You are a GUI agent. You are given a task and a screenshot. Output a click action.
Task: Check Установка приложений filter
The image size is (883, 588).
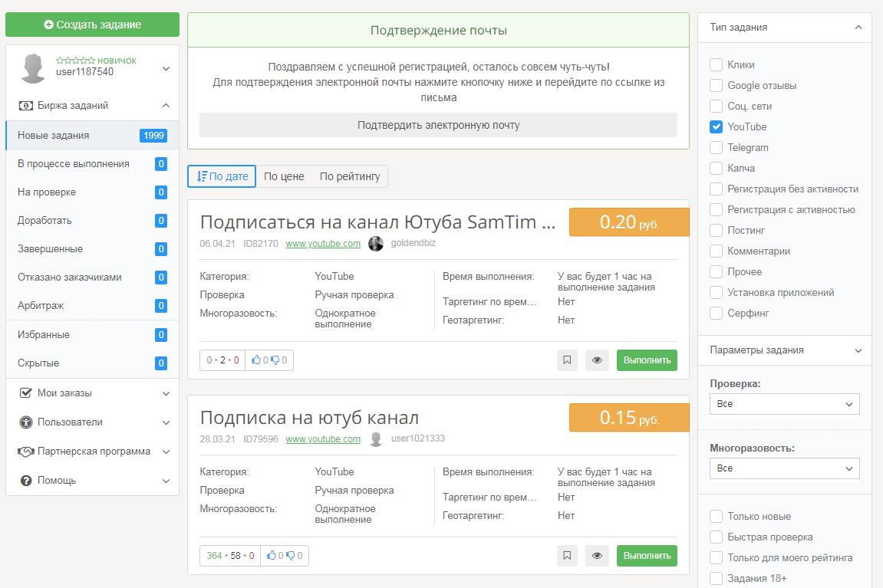pos(717,293)
